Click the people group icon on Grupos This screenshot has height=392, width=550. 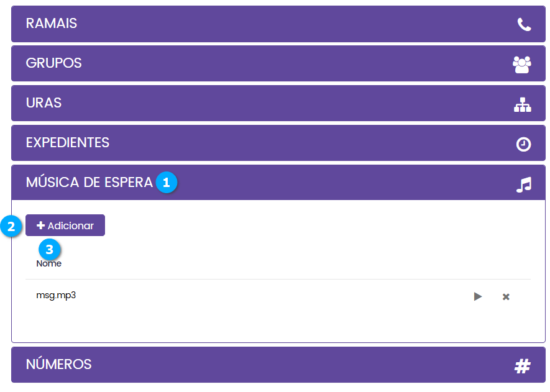tap(522, 64)
